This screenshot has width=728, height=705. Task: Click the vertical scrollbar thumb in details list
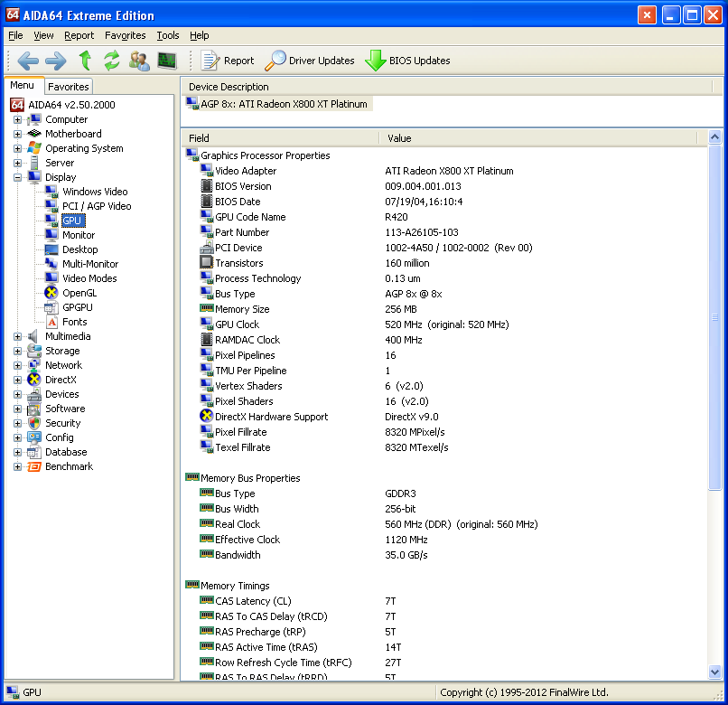pos(715,317)
